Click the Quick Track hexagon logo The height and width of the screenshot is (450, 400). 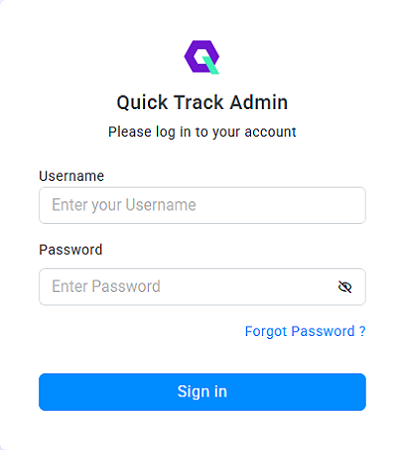(x=202, y=57)
